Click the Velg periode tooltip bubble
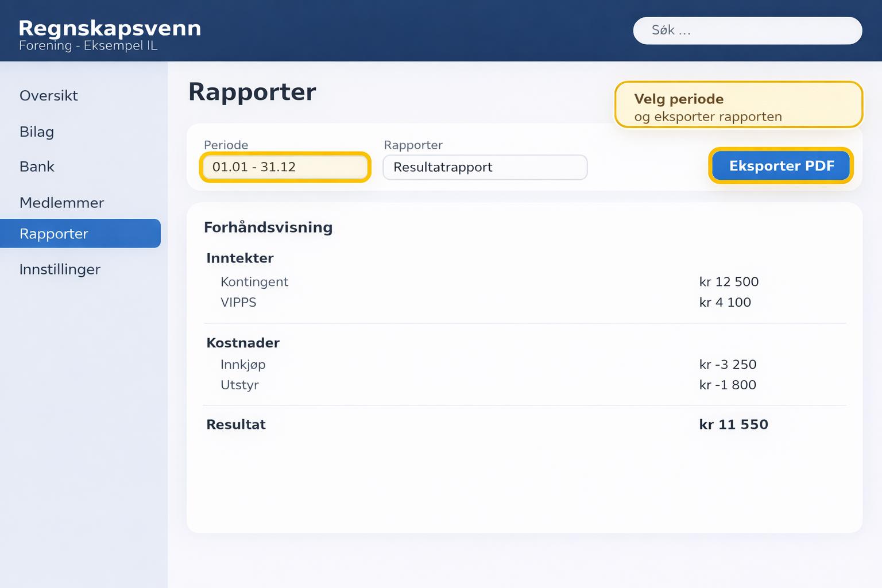The width and height of the screenshot is (882, 588). point(738,105)
